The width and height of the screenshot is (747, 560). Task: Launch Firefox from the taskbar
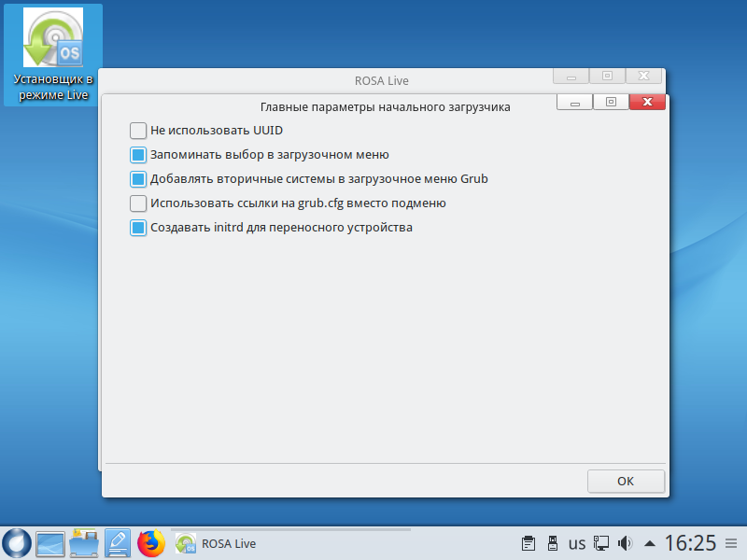point(151,542)
